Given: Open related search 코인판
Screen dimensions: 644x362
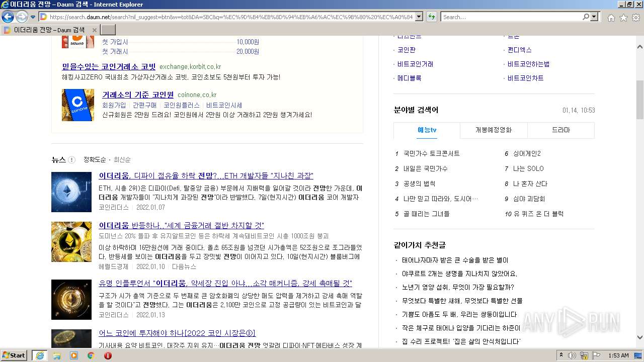Looking at the screenshot, I should click(x=407, y=50).
